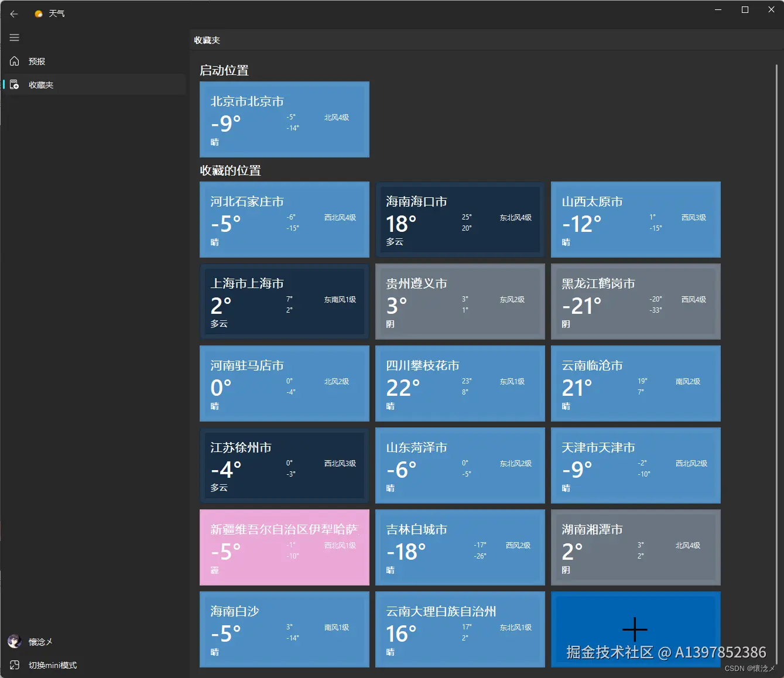This screenshot has height=678, width=784.
Task: Switch to 切换mini模式
Action: (53, 665)
